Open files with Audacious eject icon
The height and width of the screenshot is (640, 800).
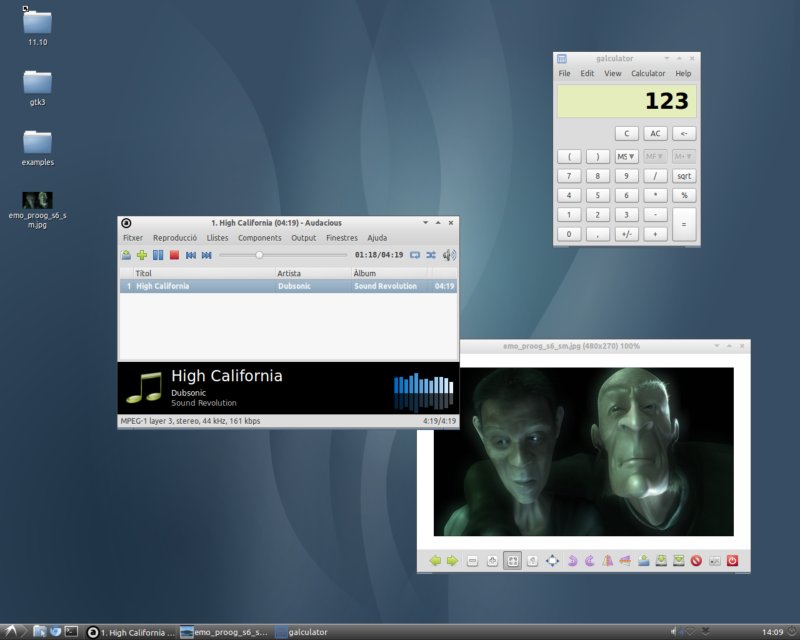pos(126,255)
